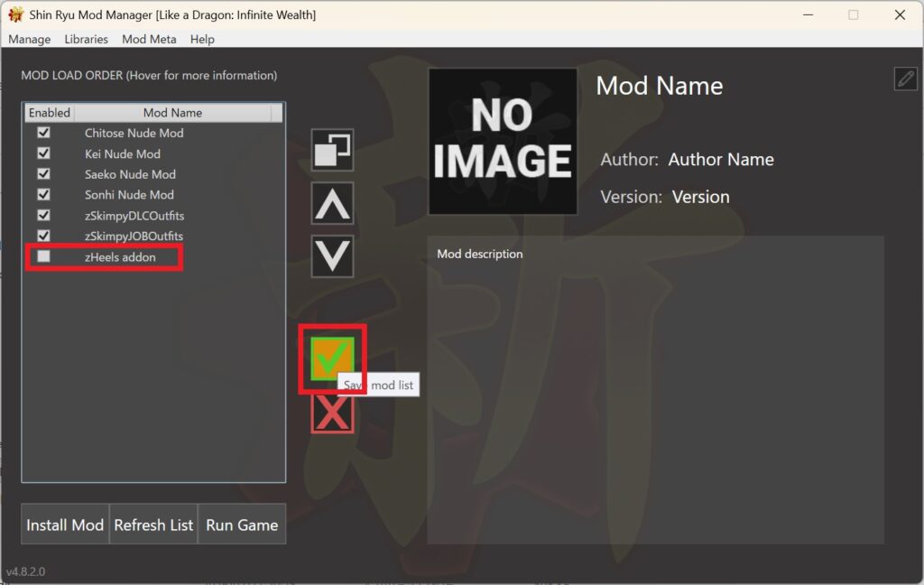Viewport: 924px width, 585px height.
Task: Click the Shin Ryu app icon in title bar
Action: 15,15
